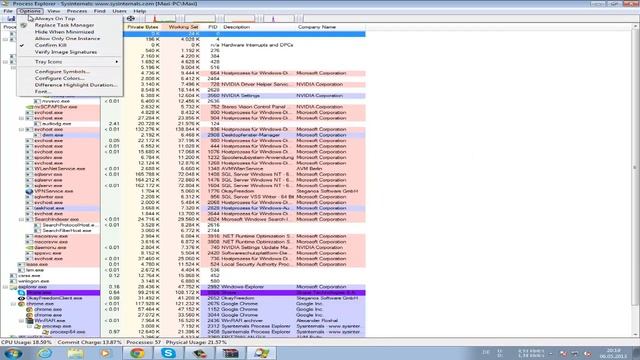This screenshot has height=360, width=640.
Task: Collapse the SearchIndexer.exe tree node
Action: pyautogui.click(x=21, y=220)
